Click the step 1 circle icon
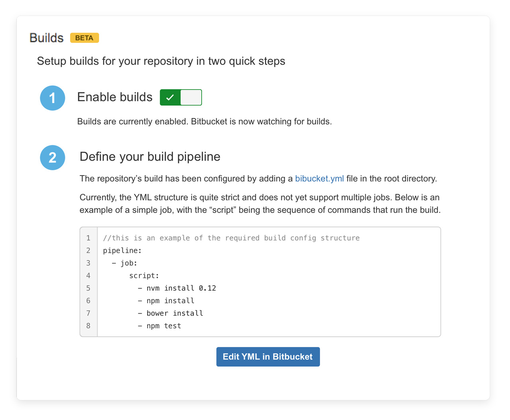The width and height of the screenshot is (510, 420). (53, 98)
